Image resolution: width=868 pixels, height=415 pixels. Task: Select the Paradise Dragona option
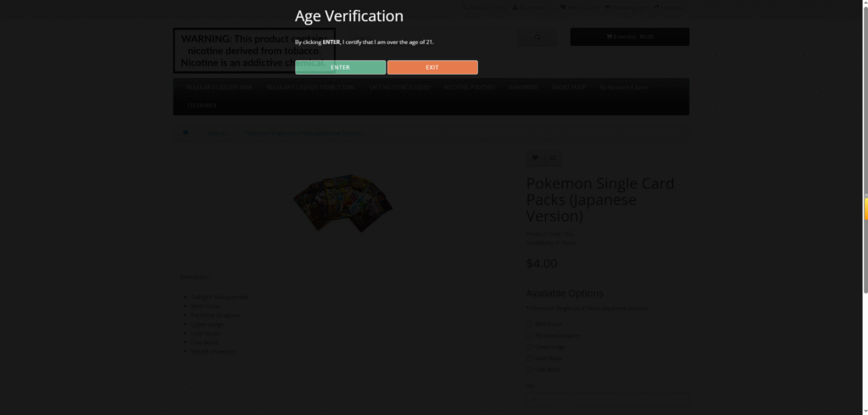[x=529, y=335]
